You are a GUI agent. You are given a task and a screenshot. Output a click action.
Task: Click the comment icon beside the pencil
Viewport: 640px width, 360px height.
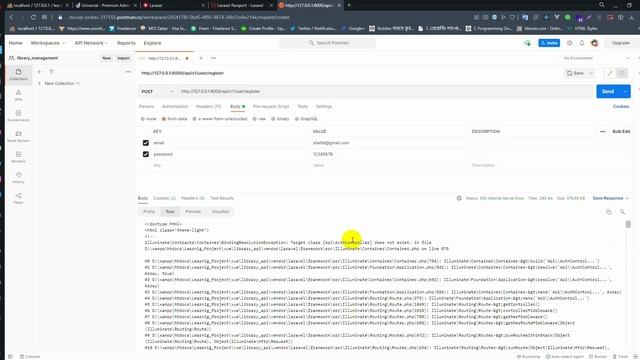[x=622, y=73]
